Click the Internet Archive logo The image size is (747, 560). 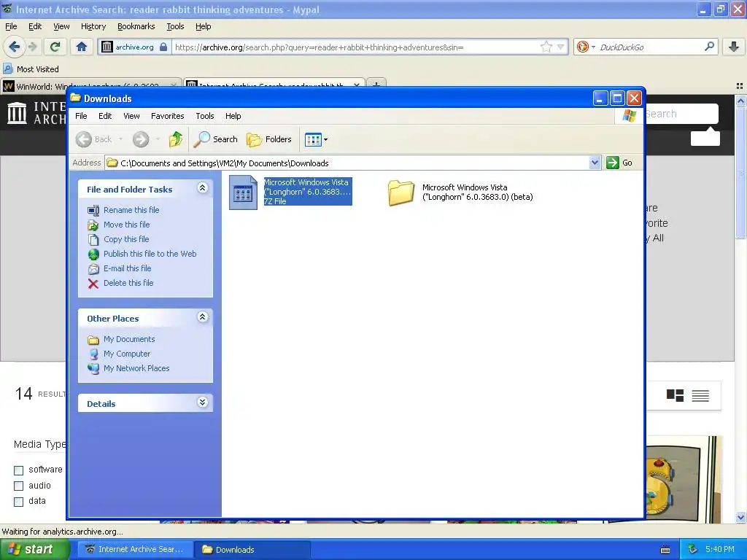pos(36,113)
